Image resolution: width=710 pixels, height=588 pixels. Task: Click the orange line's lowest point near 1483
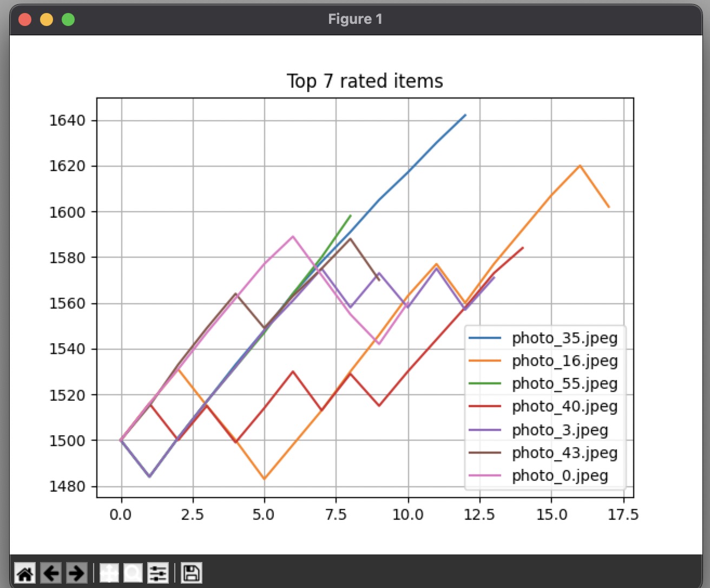point(264,479)
